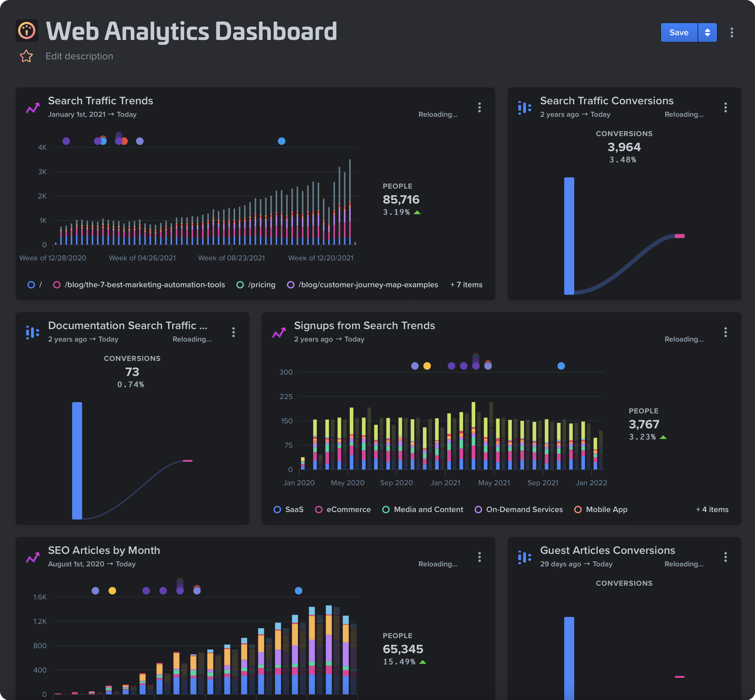Click the 3.23% change indicator

click(x=647, y=437)
